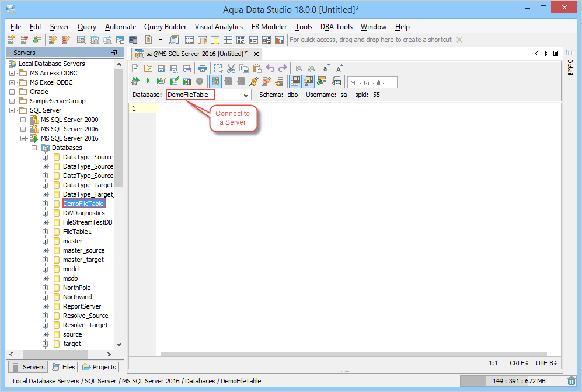Click the dark terminal window icon in main toolbar

pyautogui.click(x=133, y=40)
